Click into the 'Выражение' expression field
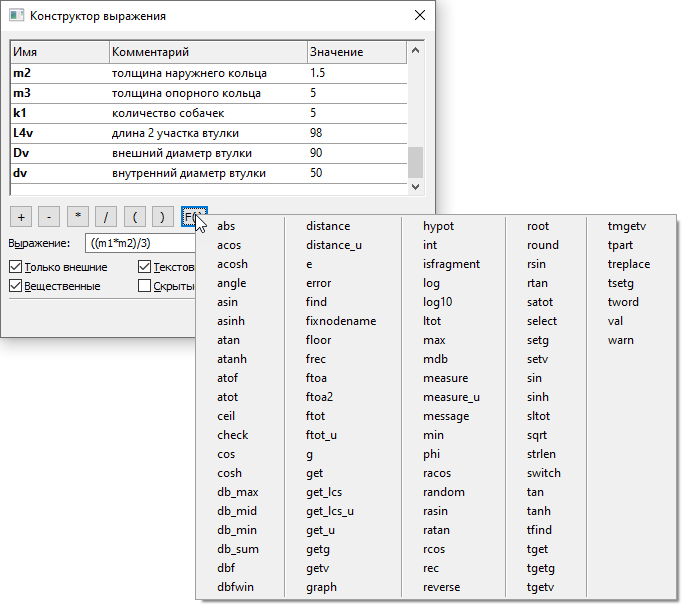Image resolution: width=682 pixels, height=605 pixels. (x=140, y=243)
